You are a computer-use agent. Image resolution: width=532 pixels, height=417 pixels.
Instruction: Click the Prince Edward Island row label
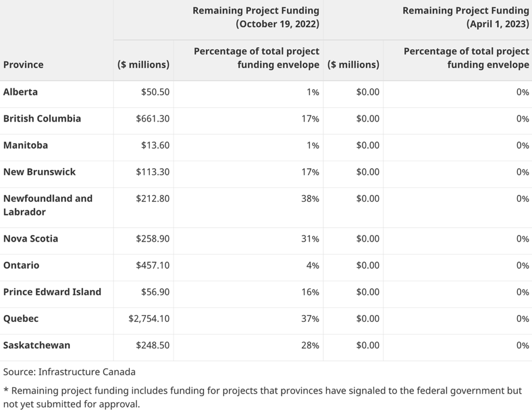tap(52, 292)
